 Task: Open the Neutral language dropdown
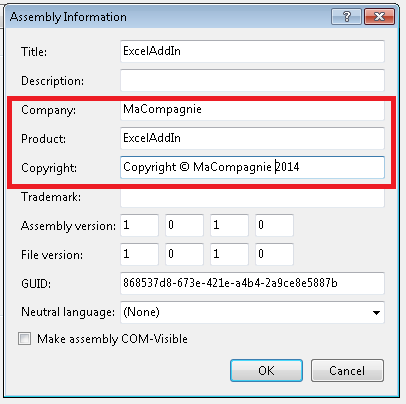[x=252, y=312]
